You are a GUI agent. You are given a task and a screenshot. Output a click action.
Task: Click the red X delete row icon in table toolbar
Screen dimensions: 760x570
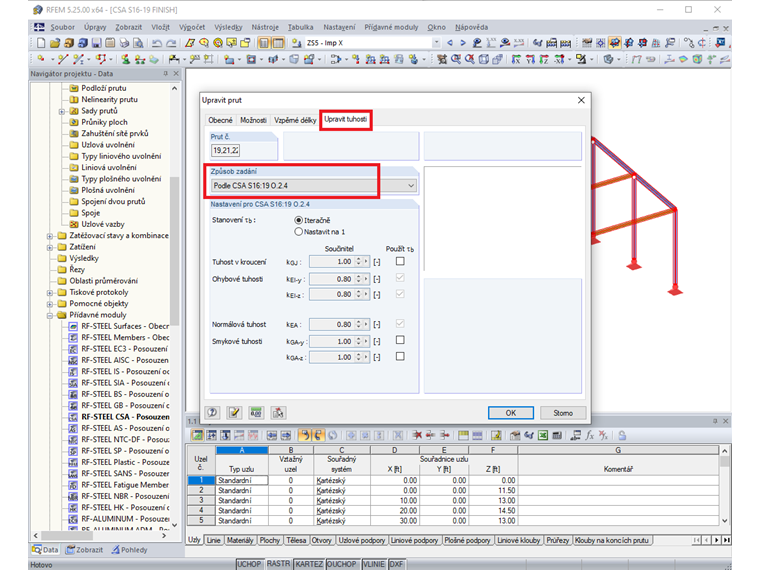click(x=417, y=435)
